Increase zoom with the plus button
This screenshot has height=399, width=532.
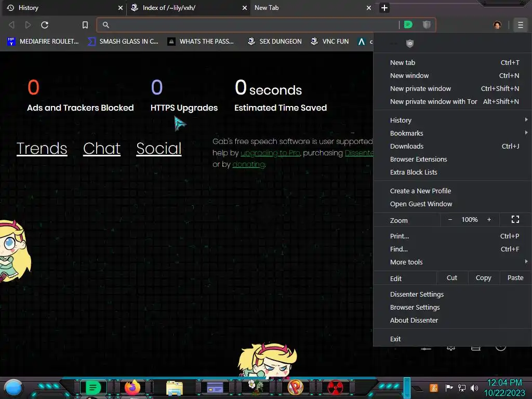(489, 220)
